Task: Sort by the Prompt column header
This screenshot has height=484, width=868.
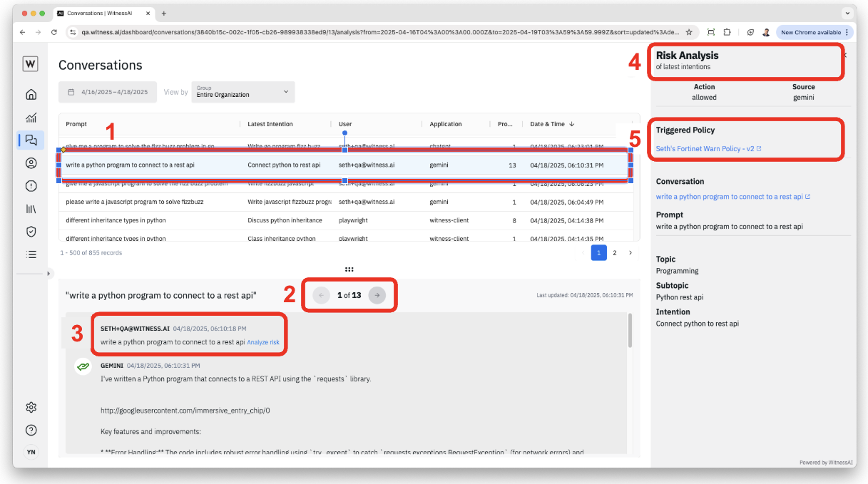Action: (x=76, y=124)
